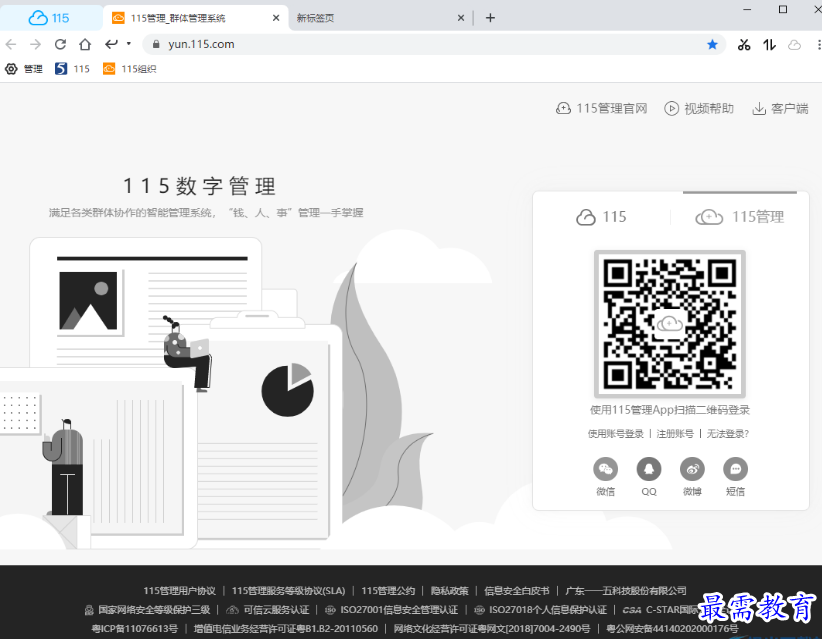Click 网络文化经营许可证粤网文[2018]7004-2490号
This screenshot has width=822, height=639.
[x=492, y=629]
